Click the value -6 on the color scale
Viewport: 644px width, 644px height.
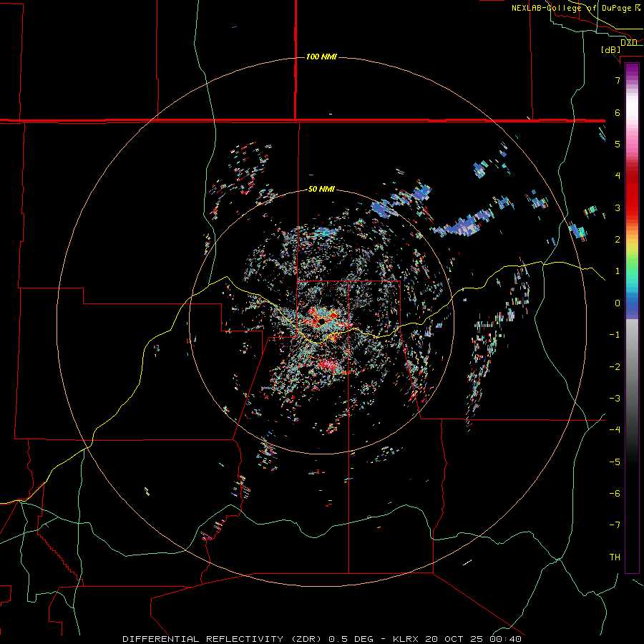615,494
